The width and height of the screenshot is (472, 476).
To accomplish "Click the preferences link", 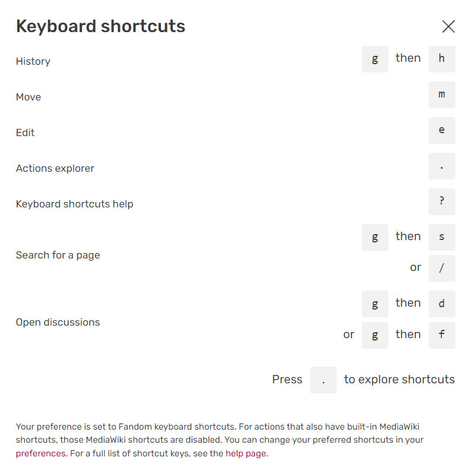I will click(40, 453).
